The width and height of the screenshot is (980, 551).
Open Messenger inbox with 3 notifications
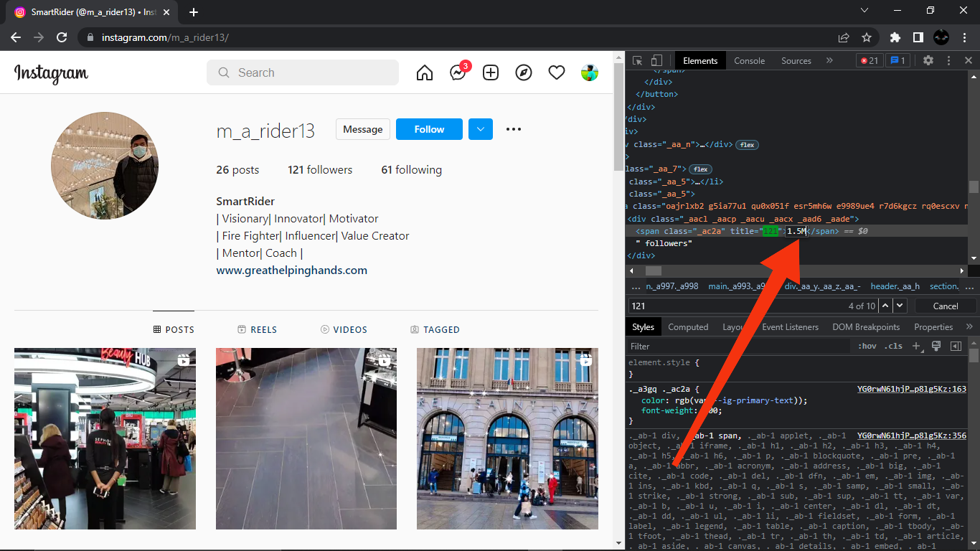click(459, 72)
